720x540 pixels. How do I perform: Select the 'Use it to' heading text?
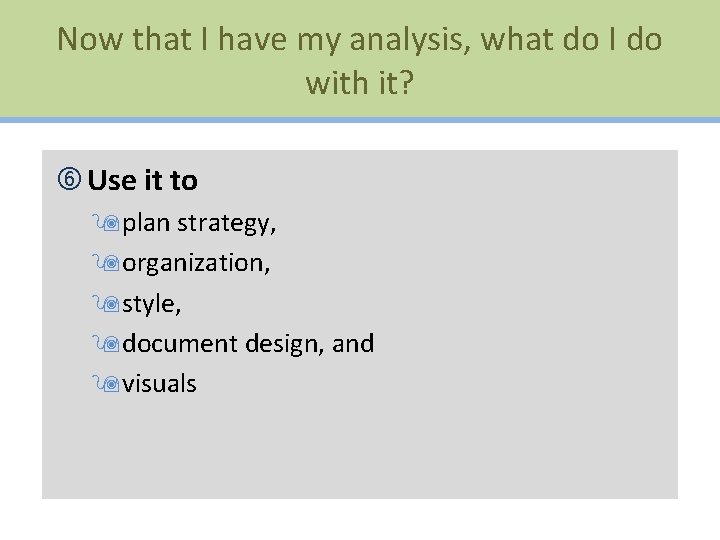pyautogui.click(x=142, y=181)
